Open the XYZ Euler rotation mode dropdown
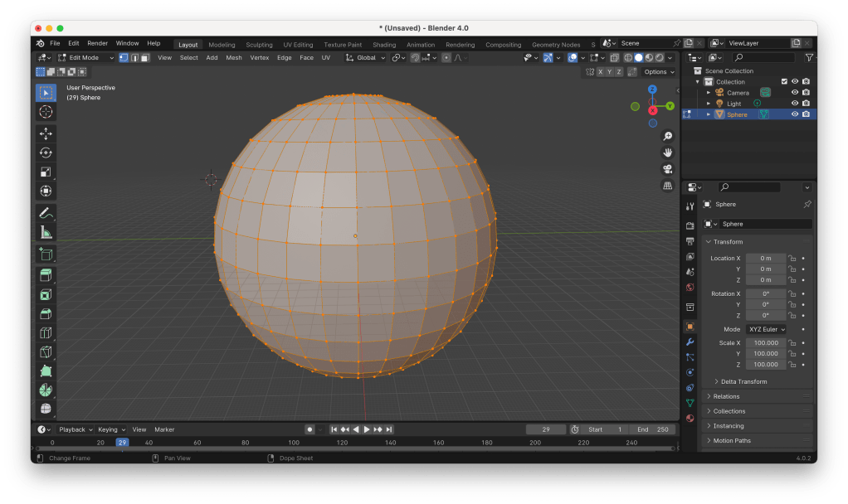Image resolution: width=848 pixels, height=504 pixels. click(x=765, y=329)
